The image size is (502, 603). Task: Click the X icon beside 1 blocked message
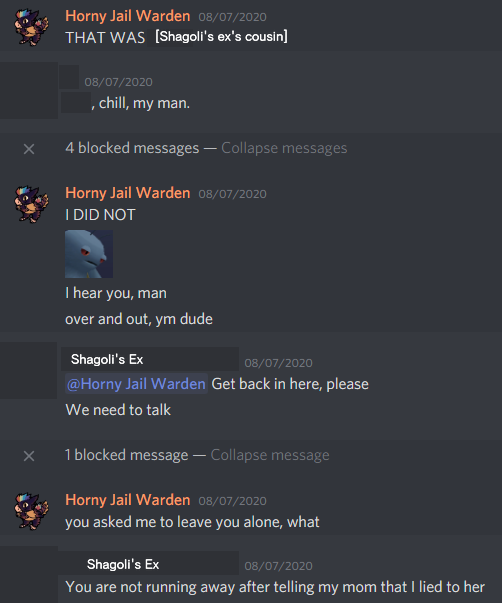29,456
